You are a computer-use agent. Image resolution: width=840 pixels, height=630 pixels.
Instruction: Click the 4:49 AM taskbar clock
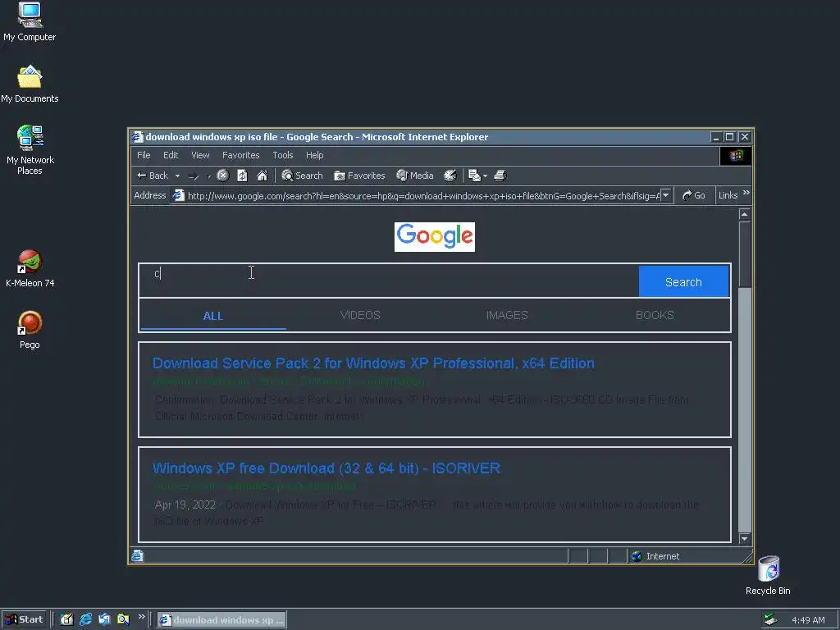point(808,620)
